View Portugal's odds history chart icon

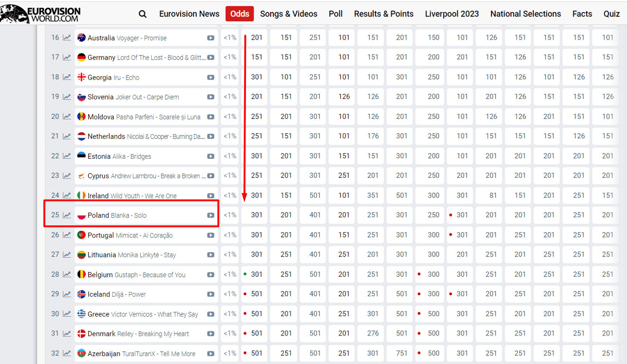pyautogui.click(x=67, y=235)
